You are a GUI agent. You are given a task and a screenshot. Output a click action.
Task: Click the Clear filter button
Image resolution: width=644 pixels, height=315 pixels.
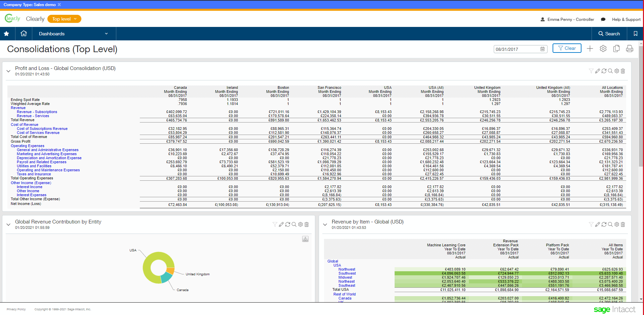pyautogui.click(x=567, y=48)
